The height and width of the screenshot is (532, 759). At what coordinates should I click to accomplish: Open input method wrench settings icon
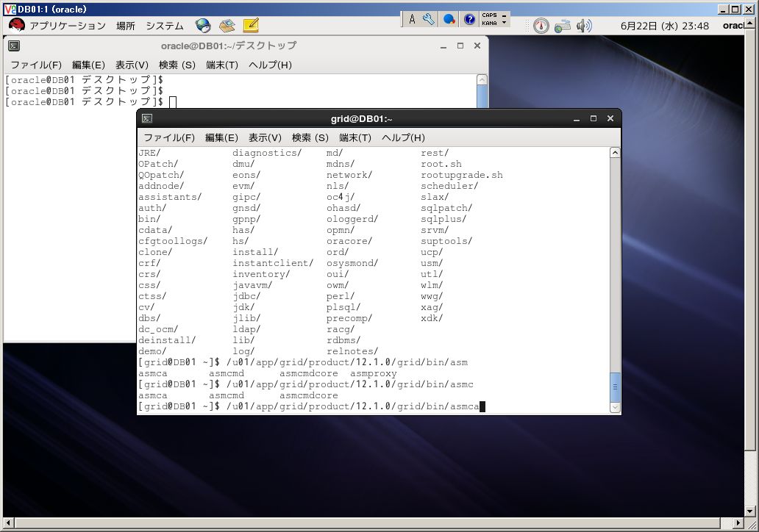click(x=428, y=19)
